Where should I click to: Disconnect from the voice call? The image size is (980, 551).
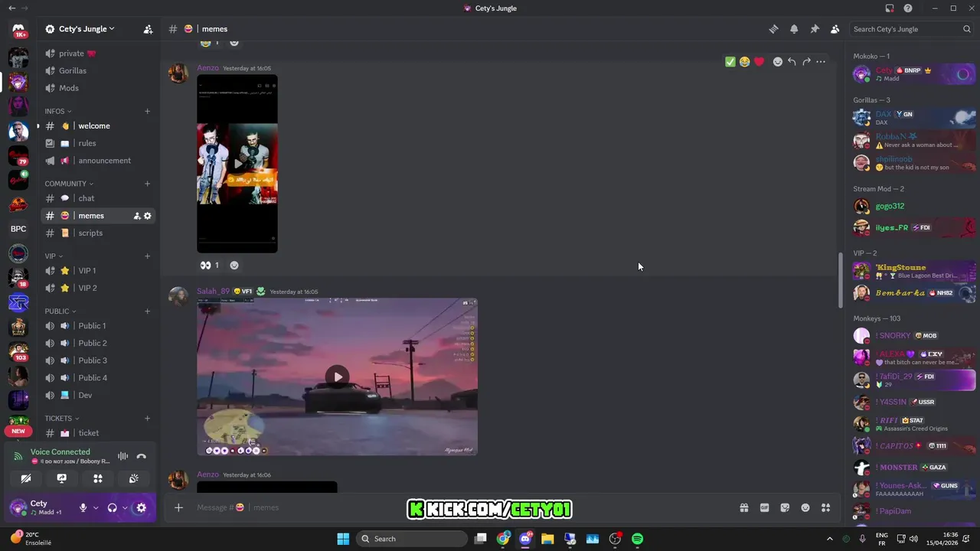pos(141,456)
